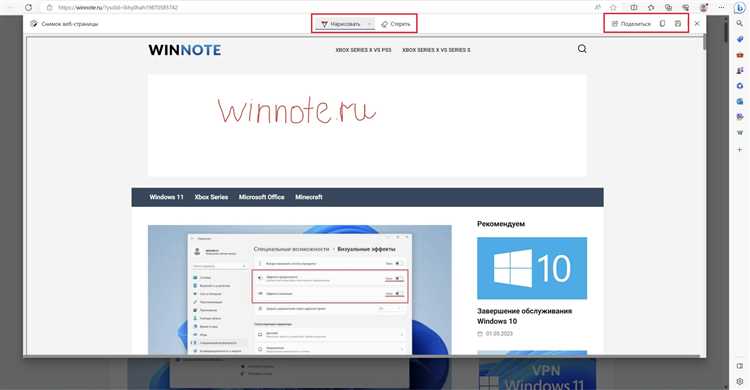Open Minecraft navigation menu item
This screenshot has height=390, width=750.
[x=309, y=197]
